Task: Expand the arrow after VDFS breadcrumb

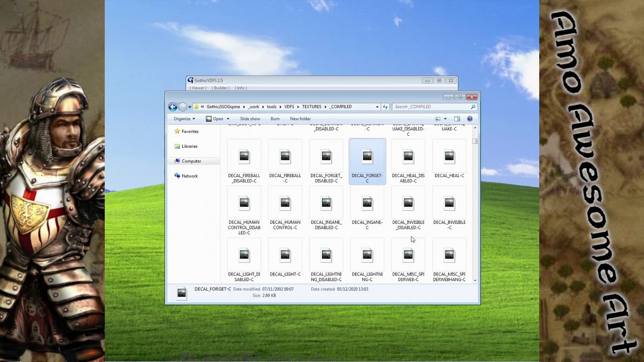Action: click(x=298, y=107)
